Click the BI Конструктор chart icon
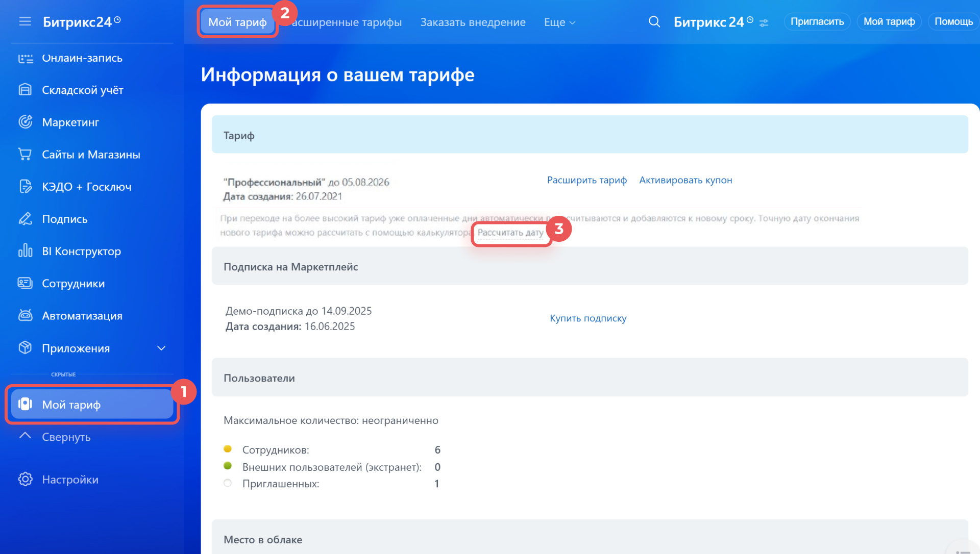 tap(25, 251)
